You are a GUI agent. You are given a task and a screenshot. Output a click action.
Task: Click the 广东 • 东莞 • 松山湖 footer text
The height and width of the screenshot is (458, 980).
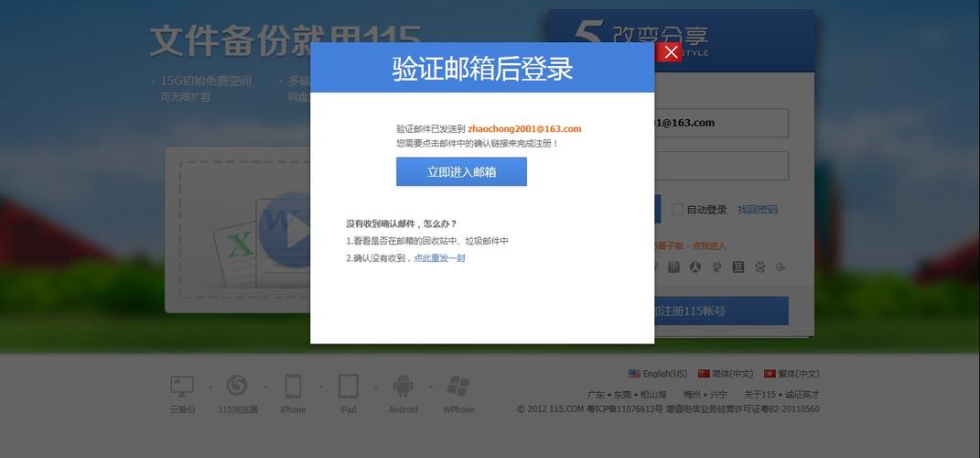pos(627,395)
